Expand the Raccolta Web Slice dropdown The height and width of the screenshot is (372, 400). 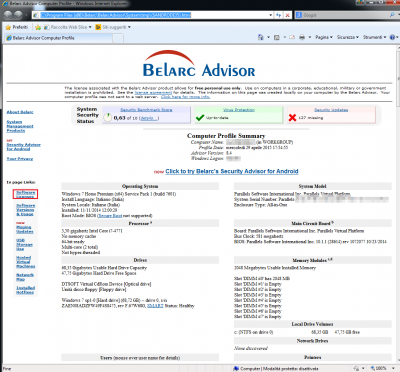click(x=90, y=27)
